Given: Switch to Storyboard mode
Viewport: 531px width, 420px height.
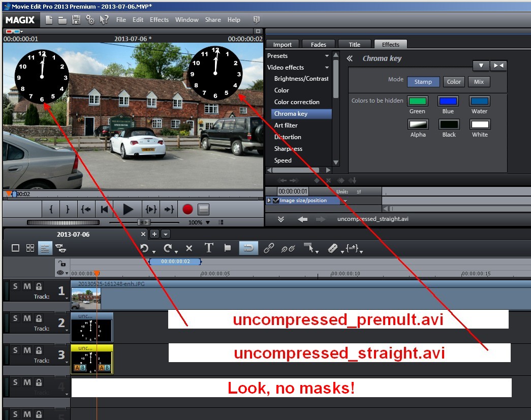Looking at the screenshot, I should point(15,248).
